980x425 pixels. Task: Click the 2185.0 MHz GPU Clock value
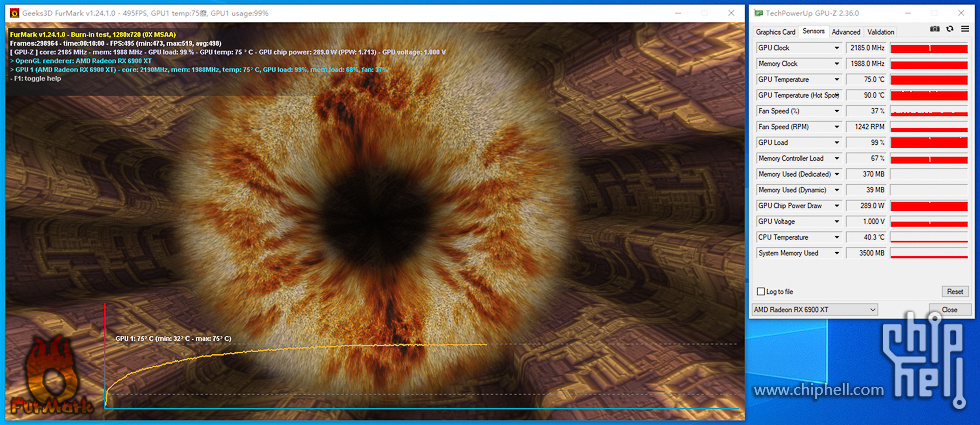click(866, 48)
